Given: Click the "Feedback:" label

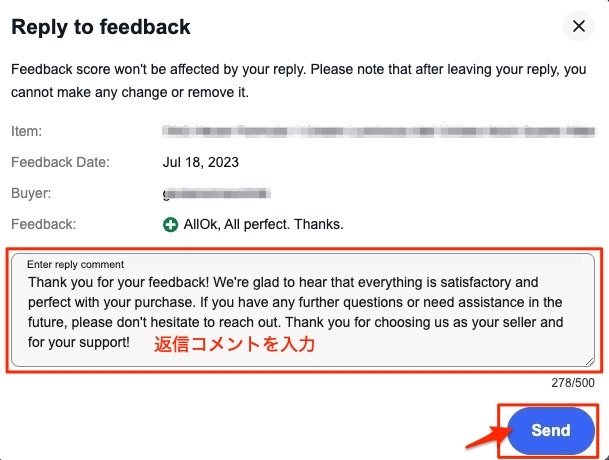Looking at the screenshot, I should tap(43, 225).
